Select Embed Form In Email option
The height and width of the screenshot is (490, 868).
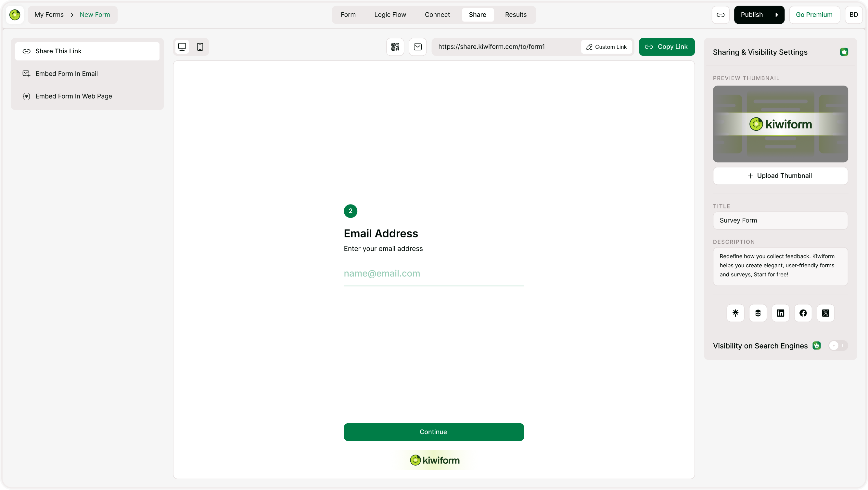[87, 73]
